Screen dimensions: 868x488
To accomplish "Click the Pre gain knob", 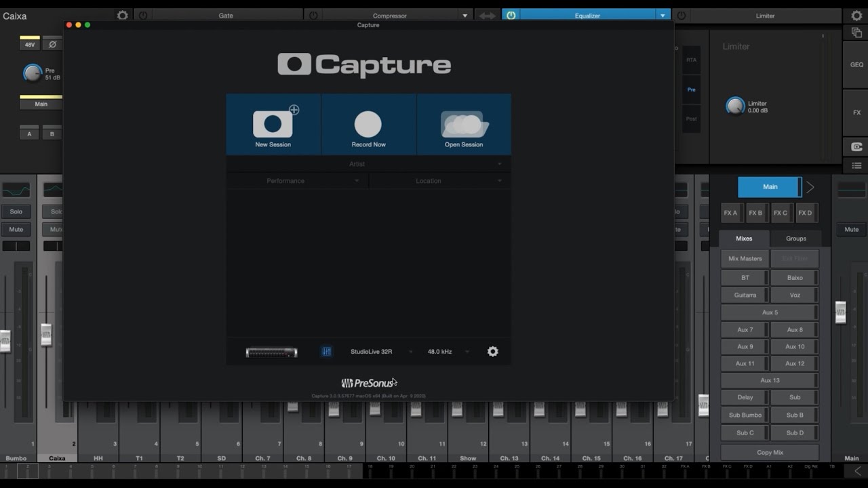I will coord(32,73).
